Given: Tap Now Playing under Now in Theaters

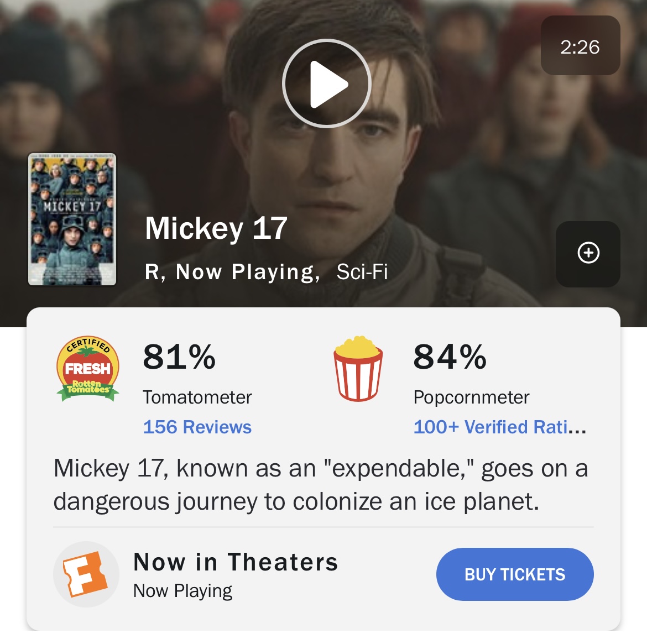Looking at the screenshot, I should coord(182,591).
